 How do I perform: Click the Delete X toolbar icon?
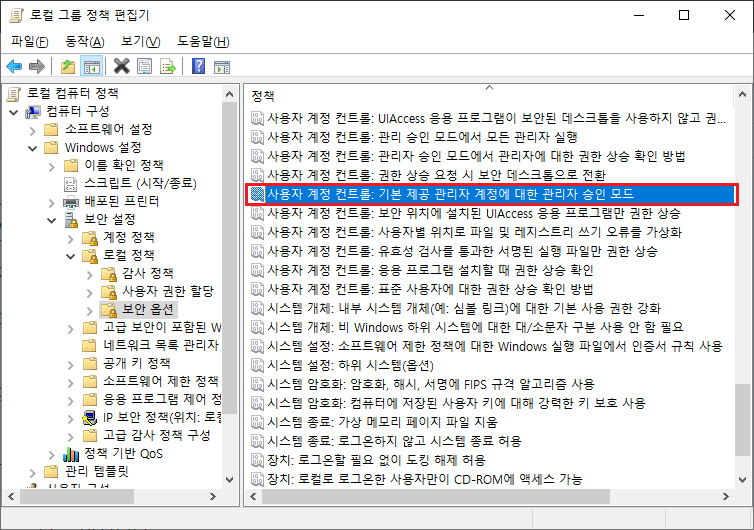coord(121,66)
